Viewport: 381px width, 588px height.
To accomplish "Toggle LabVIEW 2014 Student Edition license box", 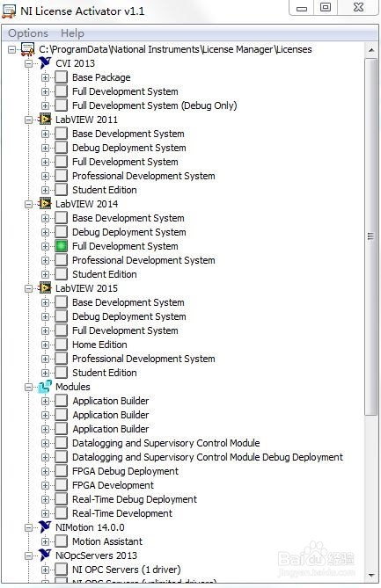I will pyautogui.click(x=62, y=274).
